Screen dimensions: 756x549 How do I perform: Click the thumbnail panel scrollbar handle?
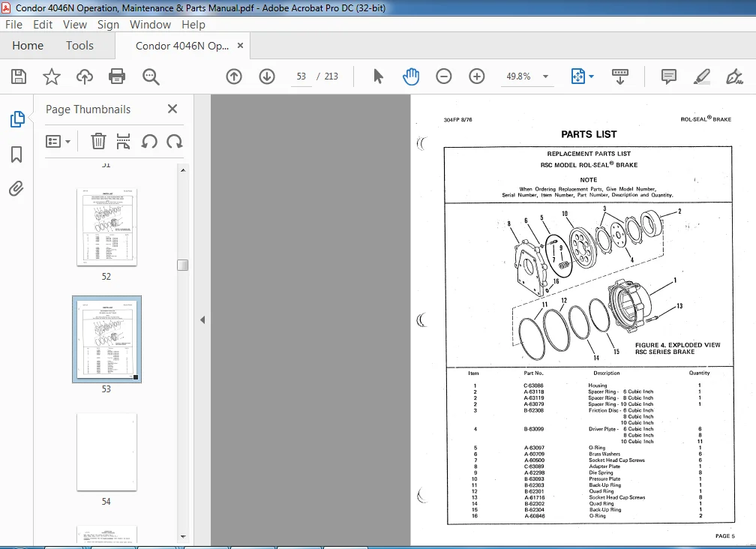pos(183,265)
